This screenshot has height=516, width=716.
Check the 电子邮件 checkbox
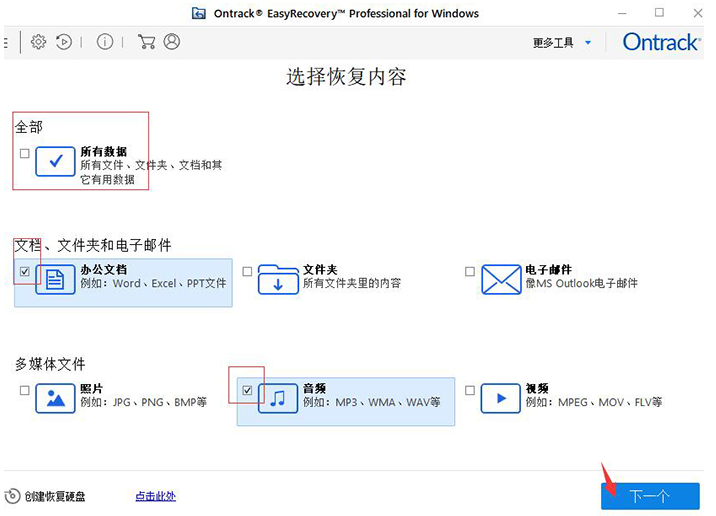[469, 272]
